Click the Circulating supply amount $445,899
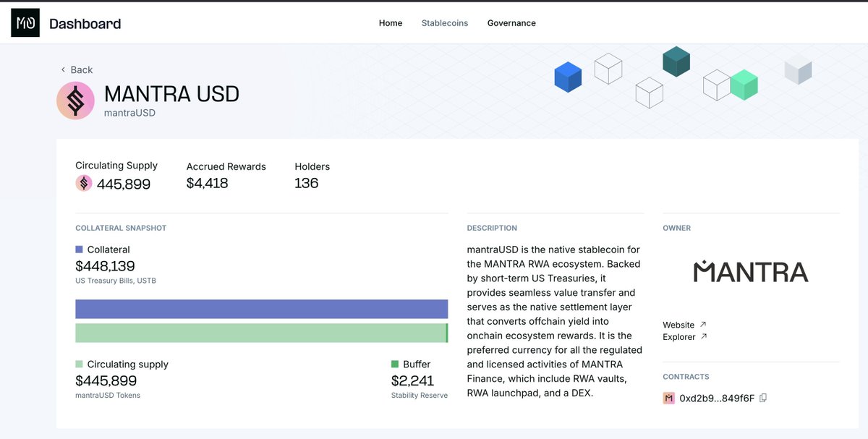This screenshot has height=439, width=868. (106, 380)
